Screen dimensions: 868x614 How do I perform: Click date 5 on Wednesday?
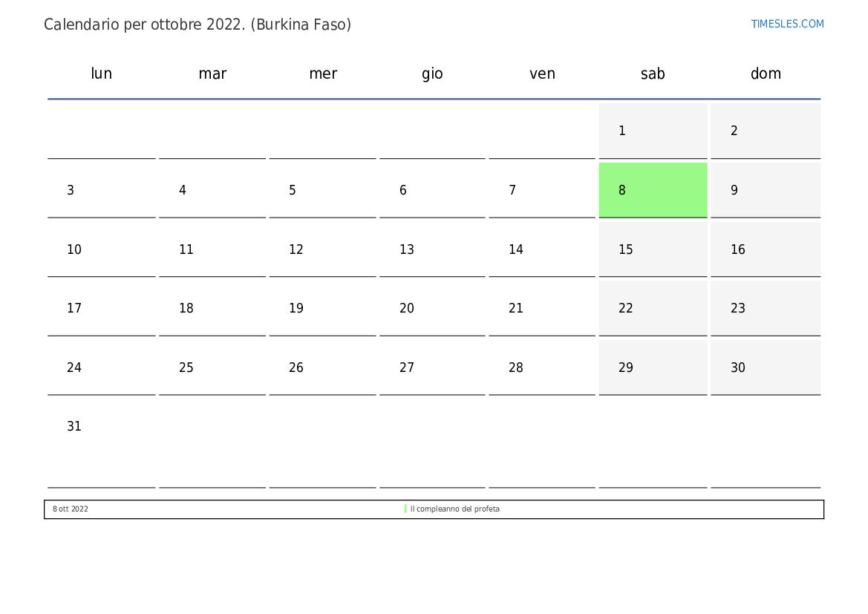(322, 190)
